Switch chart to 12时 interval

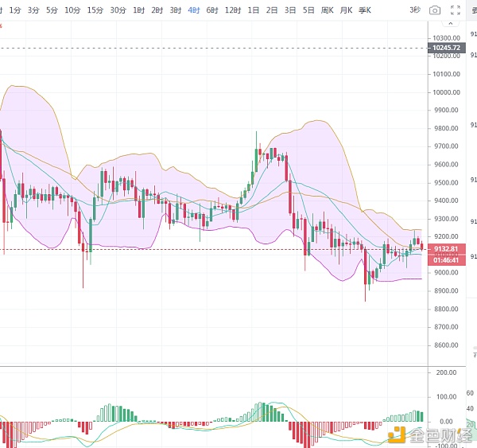coord(233,10)
